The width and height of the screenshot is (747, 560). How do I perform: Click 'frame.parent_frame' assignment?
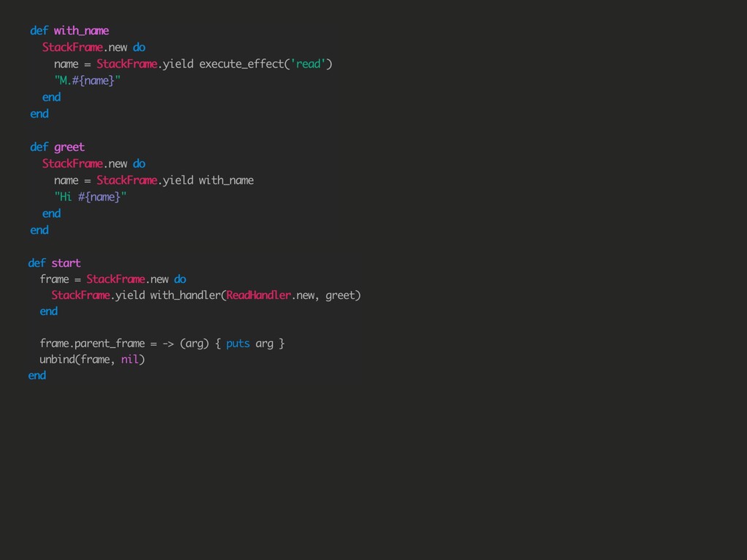click(93, 343)
